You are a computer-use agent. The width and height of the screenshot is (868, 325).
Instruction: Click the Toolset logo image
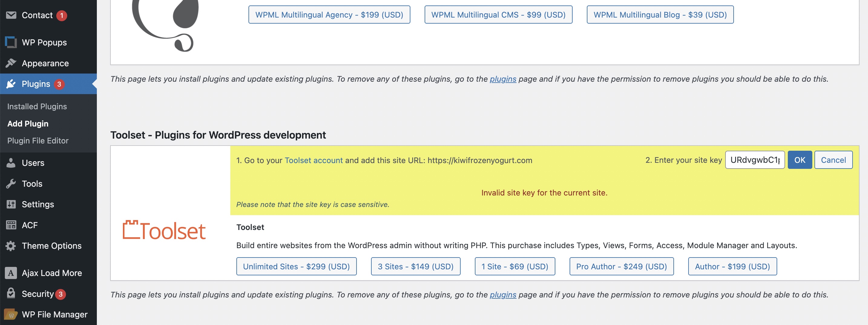164,231
